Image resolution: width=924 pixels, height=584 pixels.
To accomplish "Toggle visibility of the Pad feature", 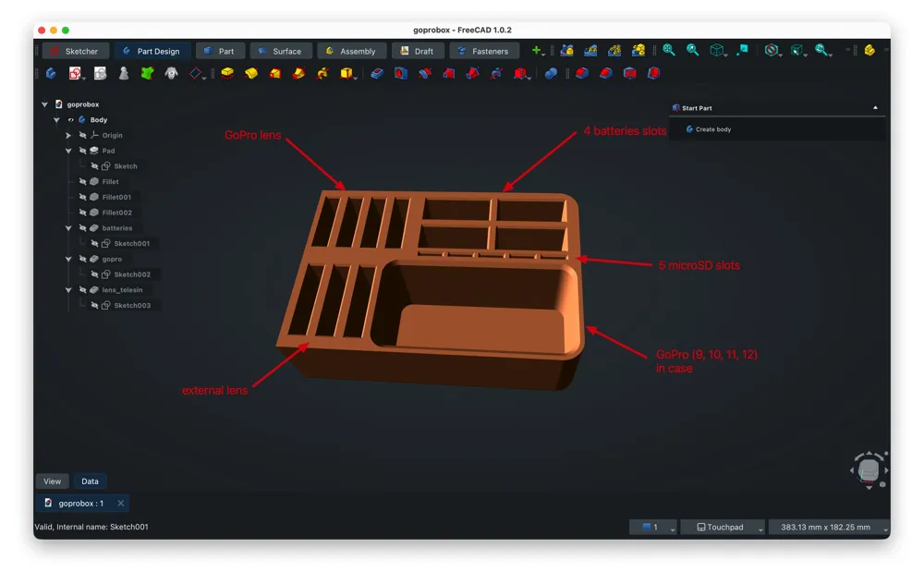I will tap(82, 151).
